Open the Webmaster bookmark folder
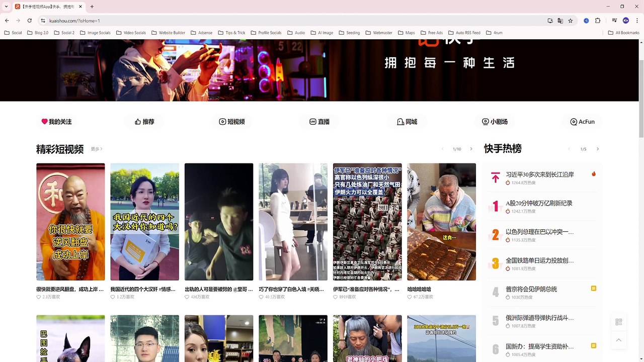 pyautogui.click(x=379, y=33)
